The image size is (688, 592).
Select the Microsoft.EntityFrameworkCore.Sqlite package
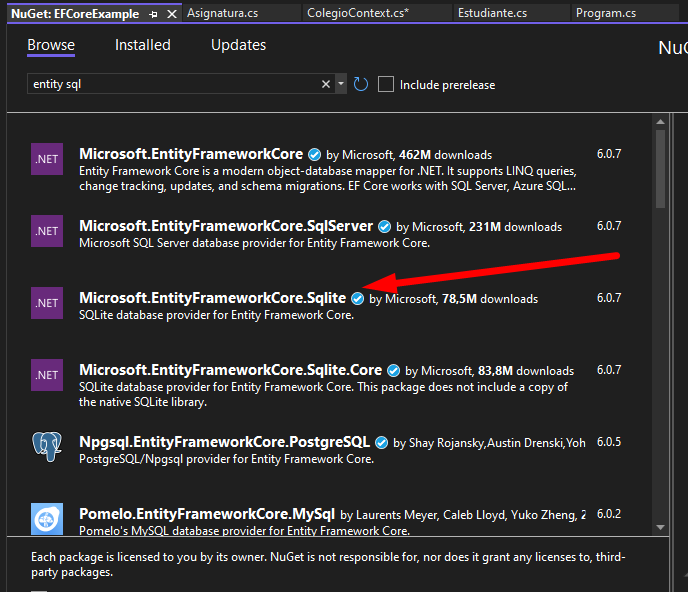(x=212, y=298)
